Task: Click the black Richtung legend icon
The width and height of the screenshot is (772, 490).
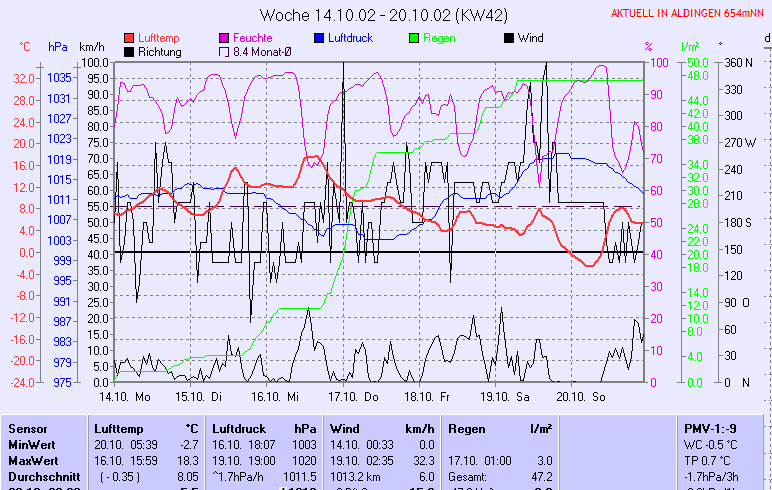Action: (x=129, y=52)
